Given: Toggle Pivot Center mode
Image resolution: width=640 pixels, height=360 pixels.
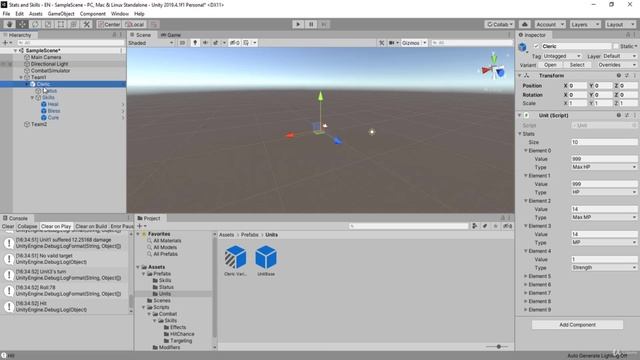Looking at the screenshot, I should point(109,24).
